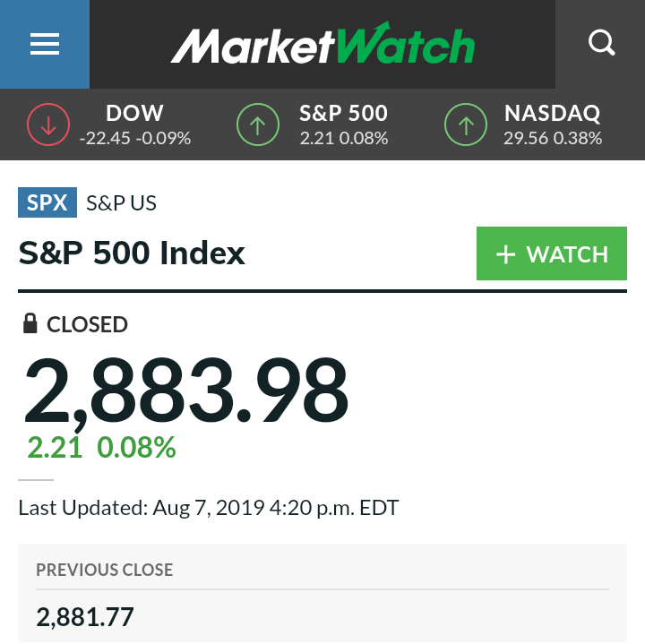Open the DOW ticker quote
The height and width of the screenshot is (644, 645).
pyautogui.click(x=134, y=114)
